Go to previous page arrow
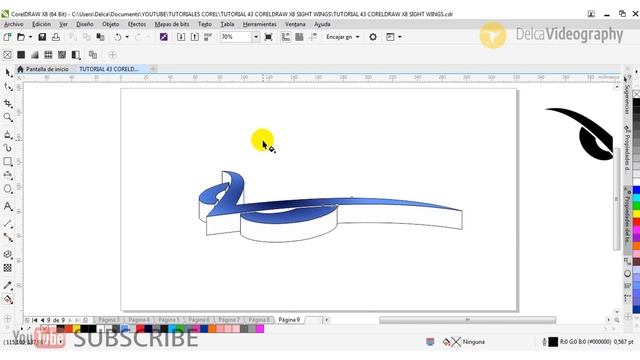Screen dimensions: 640x360 point(42,320)
